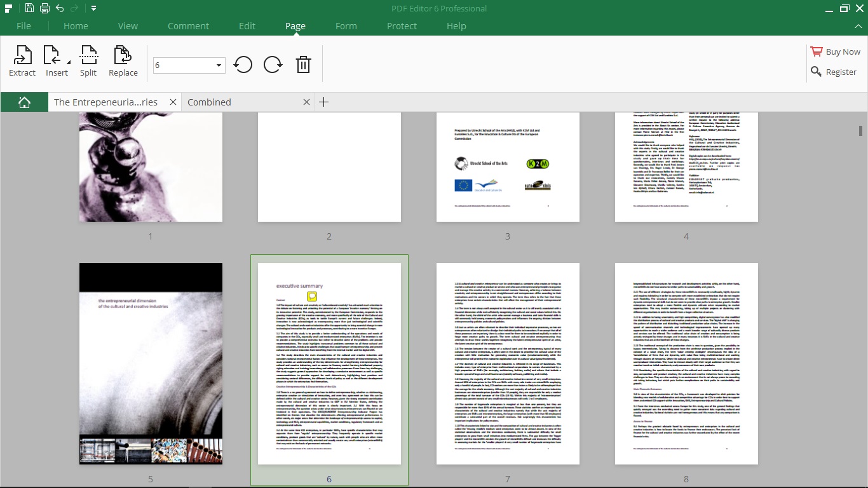Select the page 3 thumbnail

(508, 166)
